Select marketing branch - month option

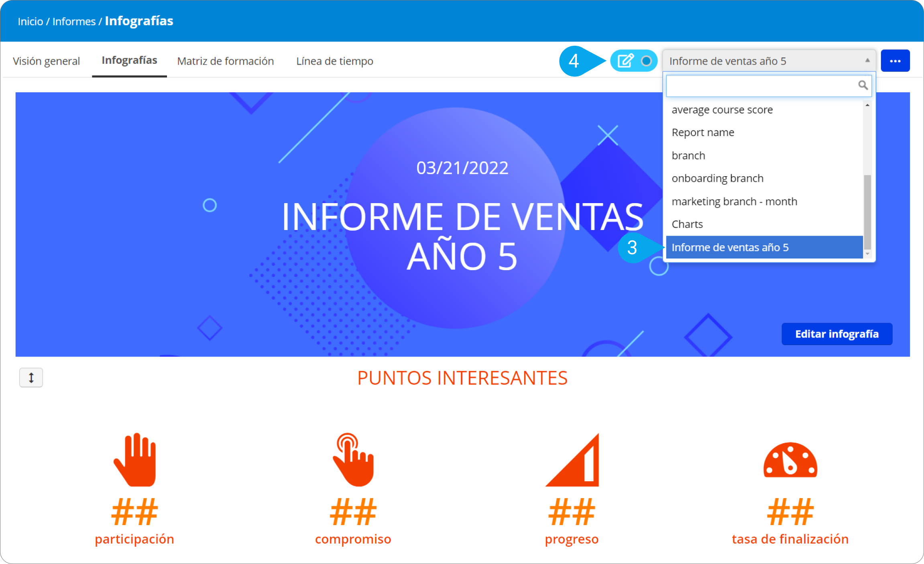coord(764,201)
